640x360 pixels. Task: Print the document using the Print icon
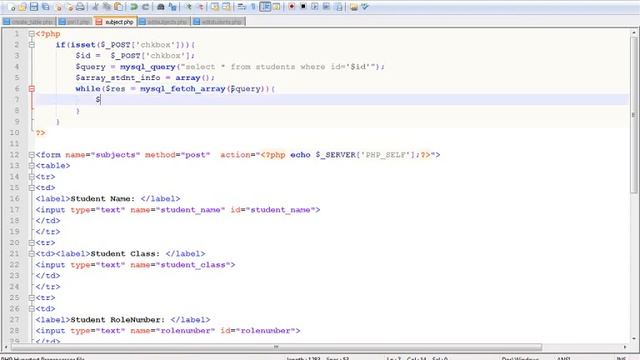(80, 7)
